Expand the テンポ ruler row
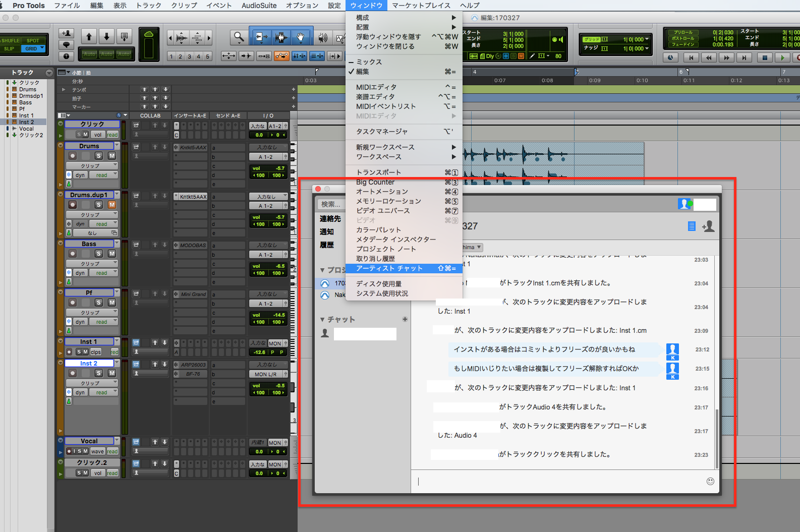 pos(64,90)
